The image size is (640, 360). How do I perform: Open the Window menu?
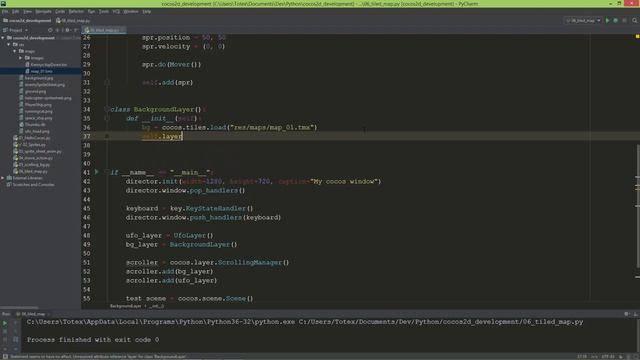(131, 11)
